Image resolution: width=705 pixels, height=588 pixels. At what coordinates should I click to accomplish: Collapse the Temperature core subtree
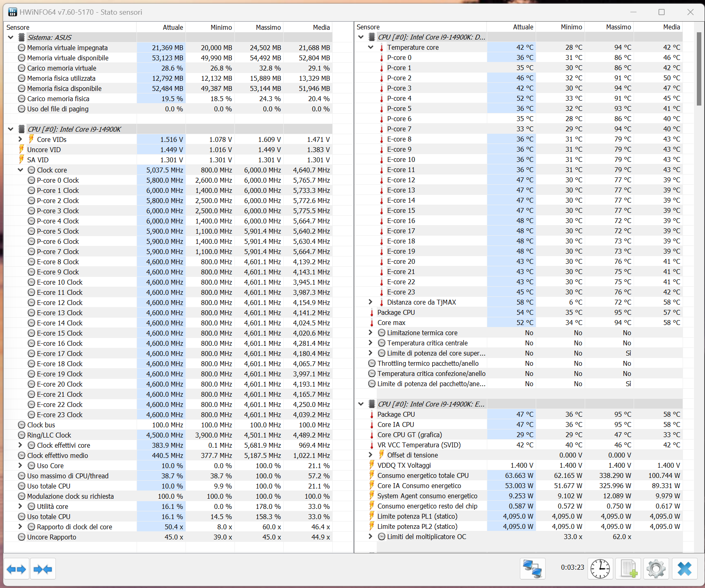(x=371, y=47)
